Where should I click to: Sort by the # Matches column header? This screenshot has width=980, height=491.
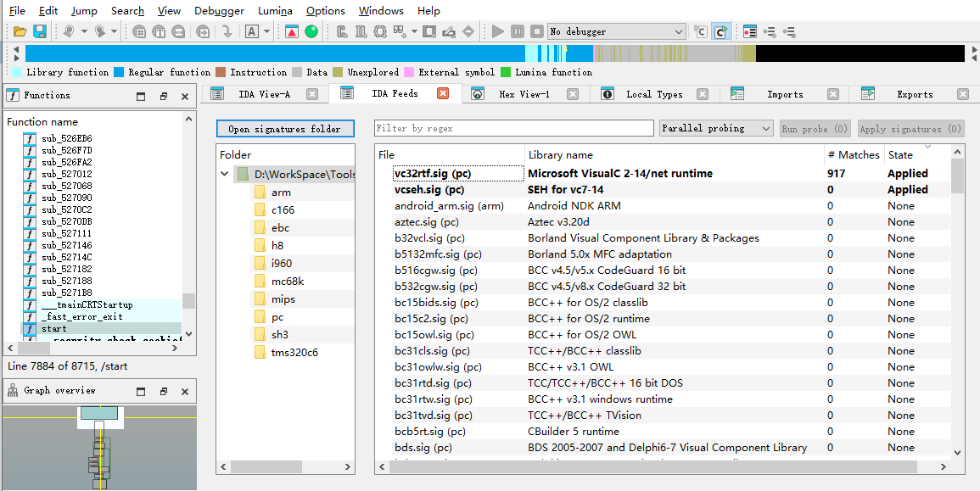point(854,154)
